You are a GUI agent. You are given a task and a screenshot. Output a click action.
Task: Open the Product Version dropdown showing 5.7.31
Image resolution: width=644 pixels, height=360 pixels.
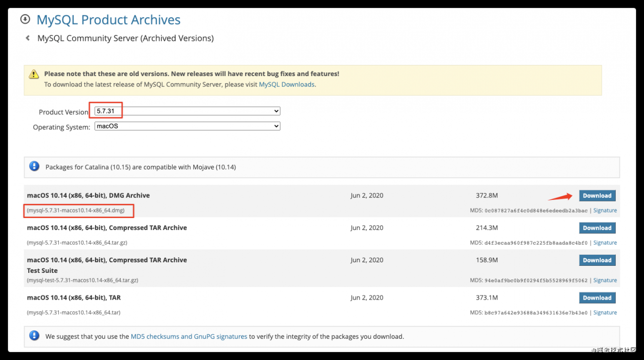tap(187, 111)
